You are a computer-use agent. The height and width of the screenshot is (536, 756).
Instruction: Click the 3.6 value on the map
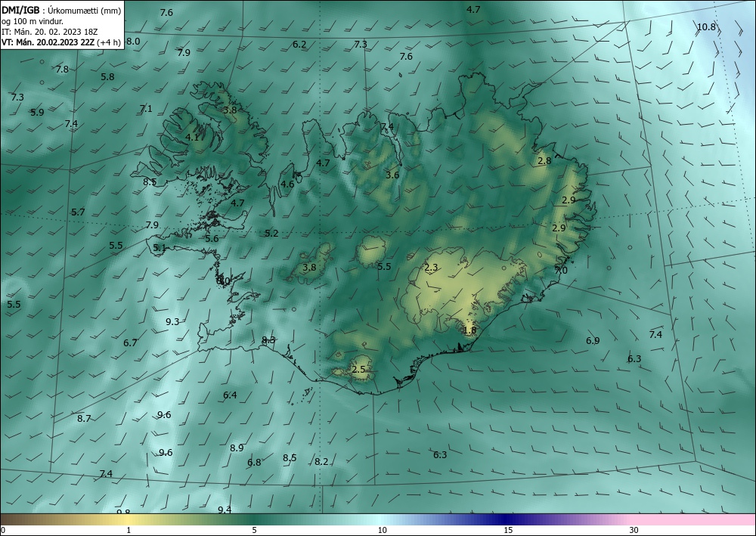392,175
